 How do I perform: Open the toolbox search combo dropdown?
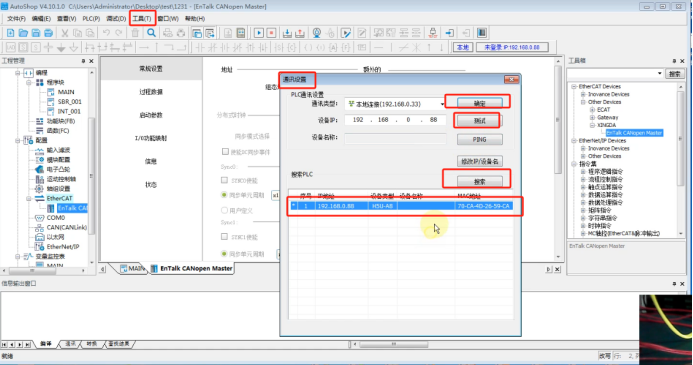[x=659, y=73]
